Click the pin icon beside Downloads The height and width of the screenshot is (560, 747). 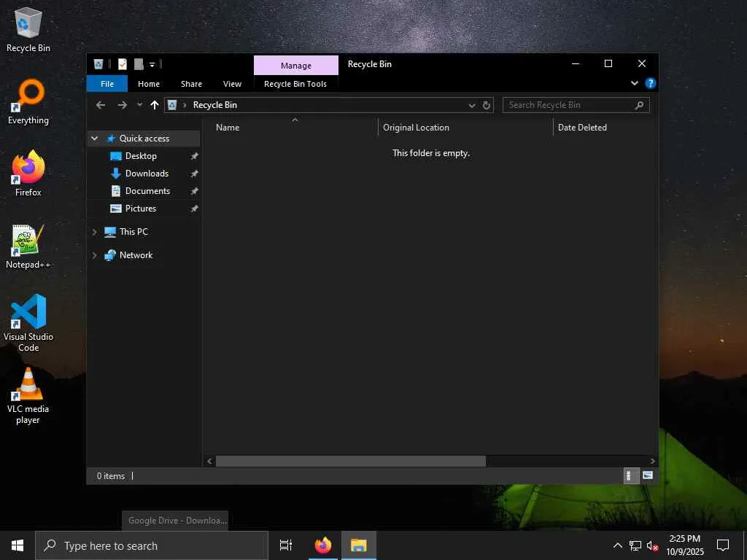(x=194, y=174)
